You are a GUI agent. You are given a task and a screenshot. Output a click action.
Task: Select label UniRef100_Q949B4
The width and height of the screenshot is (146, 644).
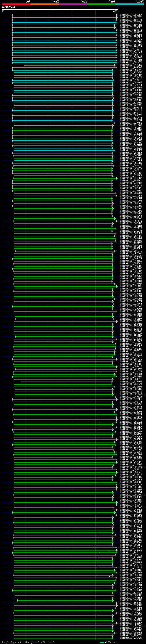coord(131,35)
